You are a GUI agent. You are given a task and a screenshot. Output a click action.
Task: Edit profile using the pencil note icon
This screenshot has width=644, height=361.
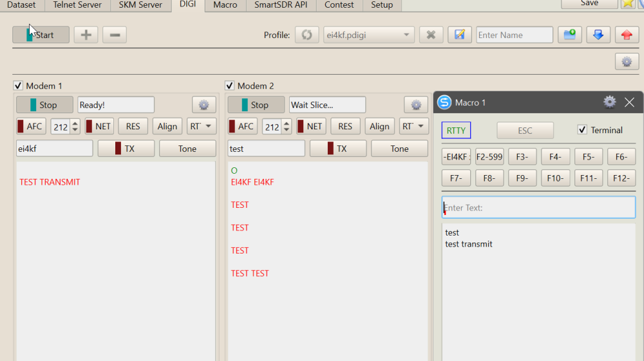[x=460, y=35]
